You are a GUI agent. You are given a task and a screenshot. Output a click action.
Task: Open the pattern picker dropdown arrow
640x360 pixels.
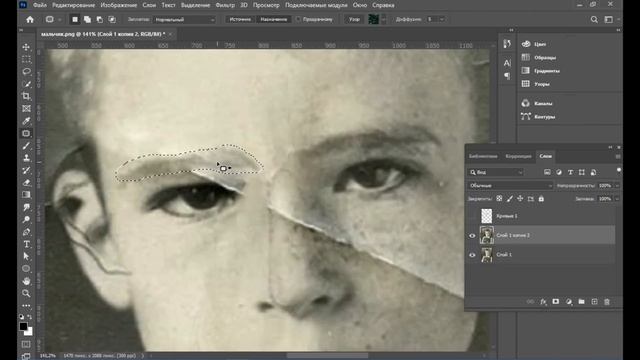click(x=384, y=19)
